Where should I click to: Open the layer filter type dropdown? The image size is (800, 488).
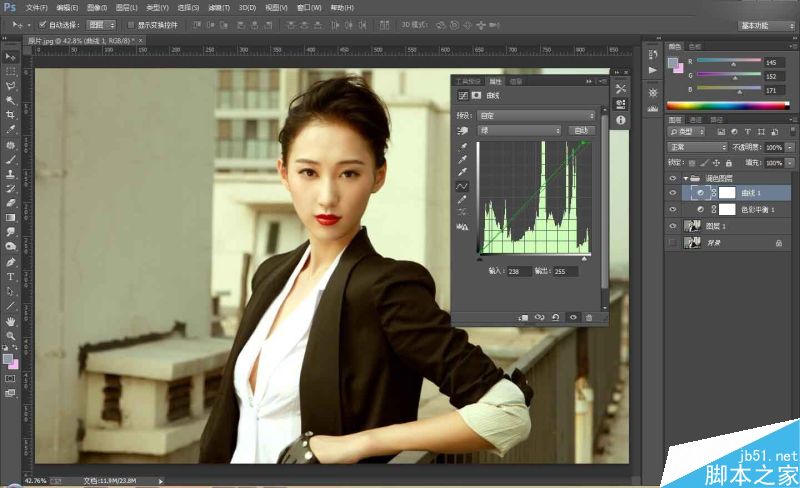click(686, 132)
